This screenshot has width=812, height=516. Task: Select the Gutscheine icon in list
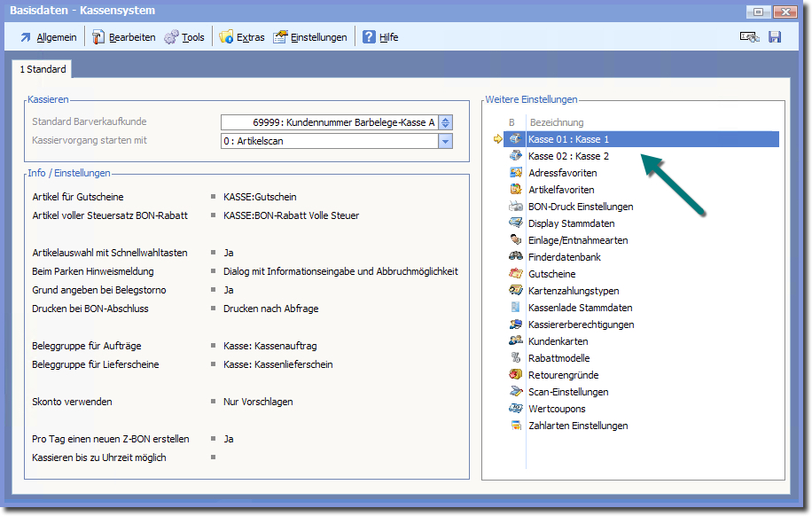[516, 274]
